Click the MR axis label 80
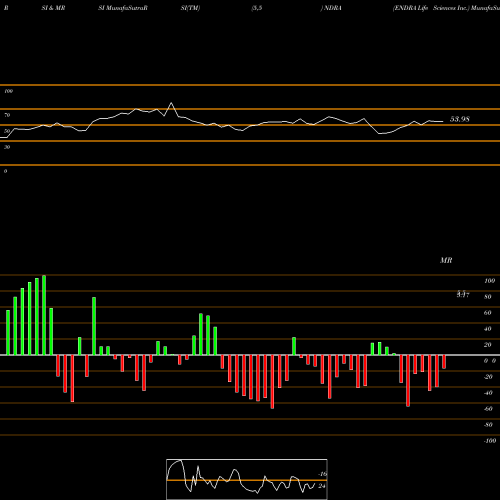500x500 pixels. coord(488,297)
